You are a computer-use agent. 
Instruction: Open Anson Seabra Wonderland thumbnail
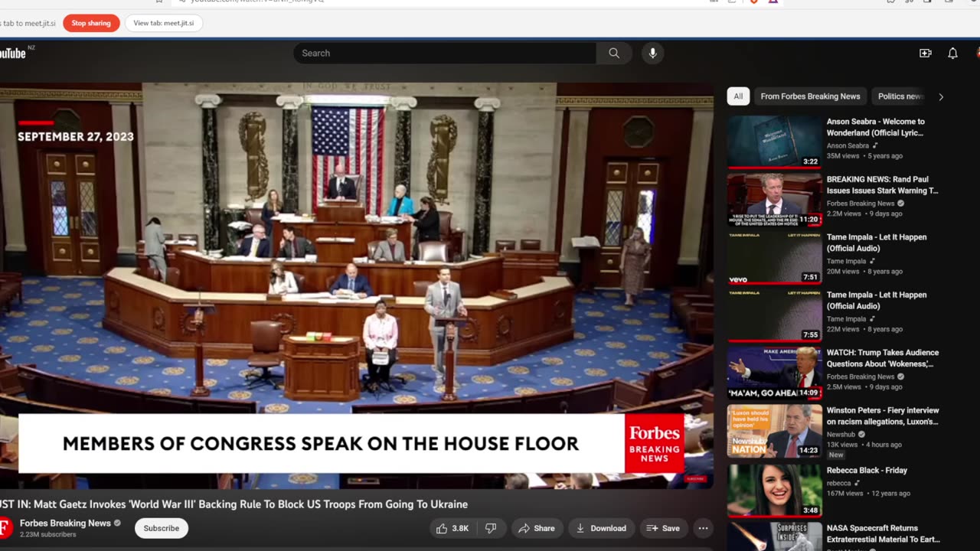(x=775, y=142)
